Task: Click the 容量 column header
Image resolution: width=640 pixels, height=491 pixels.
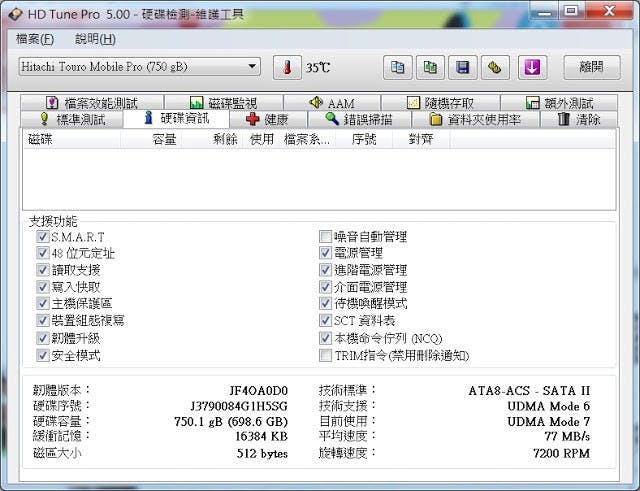Action: [x=151, y=140]
